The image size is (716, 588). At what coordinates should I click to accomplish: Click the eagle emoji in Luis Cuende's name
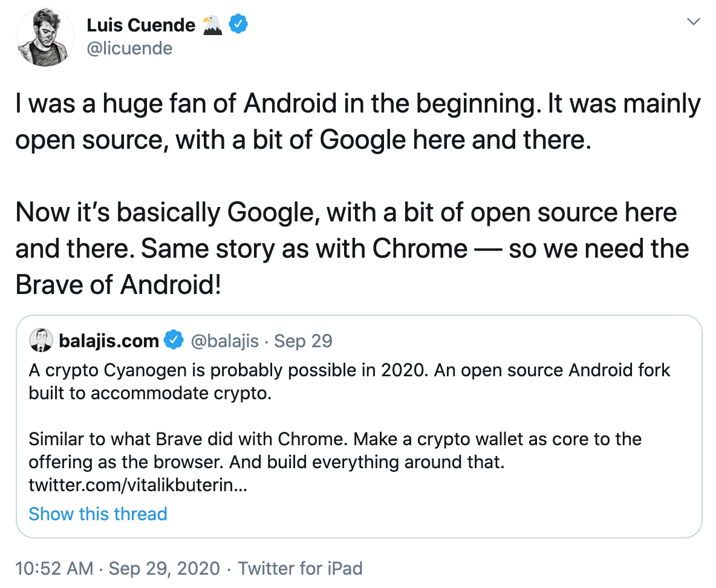pyautogui.click(x=212, y=24)
